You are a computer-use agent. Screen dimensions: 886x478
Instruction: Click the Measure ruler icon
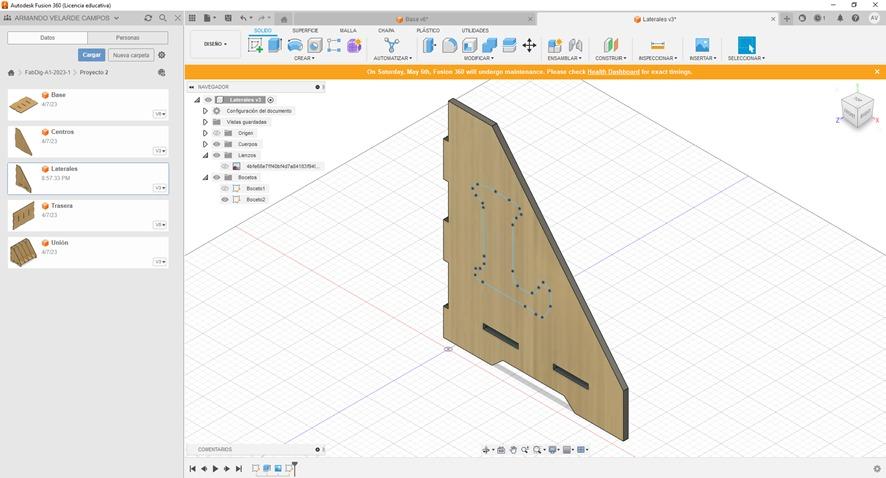[x=657, y=45]
